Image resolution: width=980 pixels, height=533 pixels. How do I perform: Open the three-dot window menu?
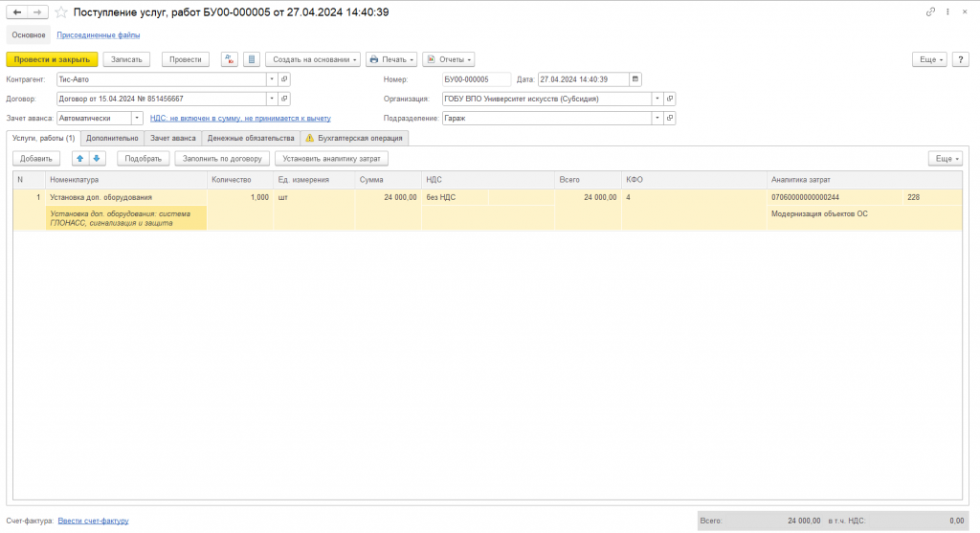tap(948, 11)
